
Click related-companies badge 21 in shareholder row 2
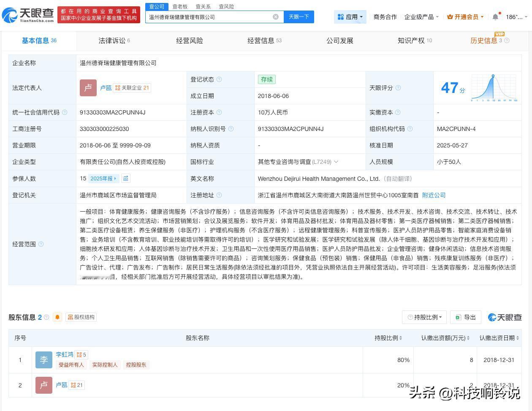77,385
